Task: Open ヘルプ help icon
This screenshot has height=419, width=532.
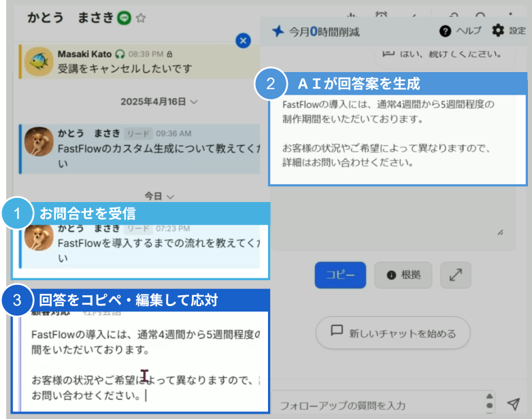Action: [446, 31]
